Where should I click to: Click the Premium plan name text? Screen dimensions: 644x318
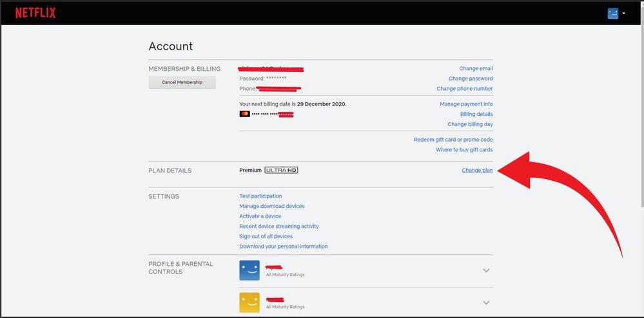pyautogui.click(x=250, y=170)
